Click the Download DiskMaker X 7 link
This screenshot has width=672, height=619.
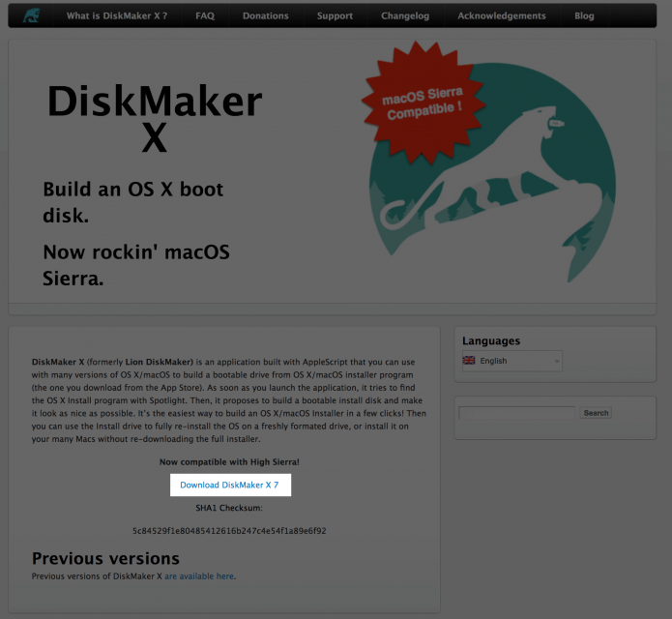tap(229, 485)
